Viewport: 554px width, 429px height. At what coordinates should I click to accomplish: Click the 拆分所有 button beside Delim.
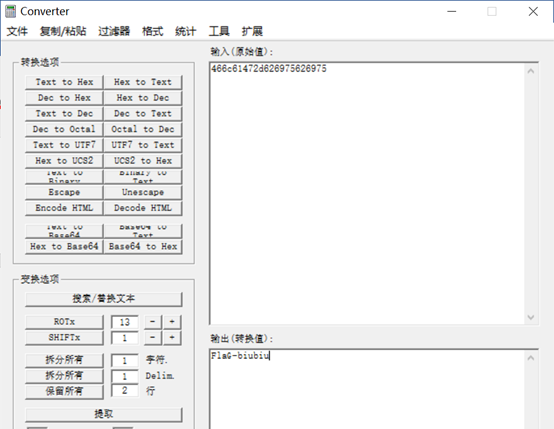coord(64,376)
